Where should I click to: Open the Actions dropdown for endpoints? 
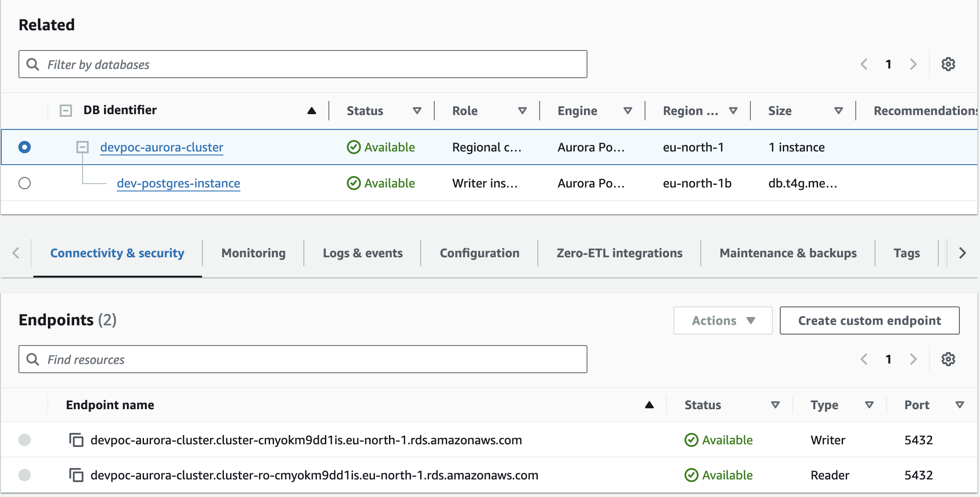tap(723, 321)
